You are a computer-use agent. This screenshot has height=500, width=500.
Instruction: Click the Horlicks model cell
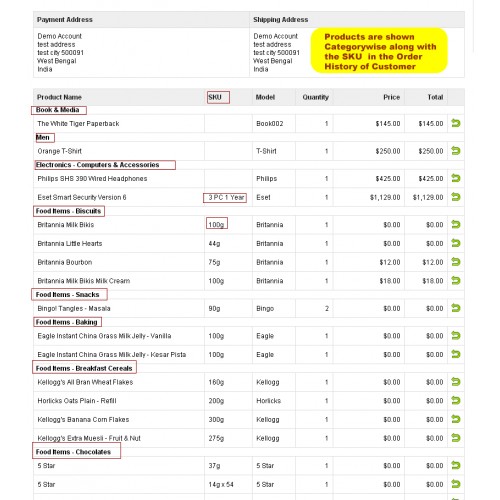pos(269,401)
